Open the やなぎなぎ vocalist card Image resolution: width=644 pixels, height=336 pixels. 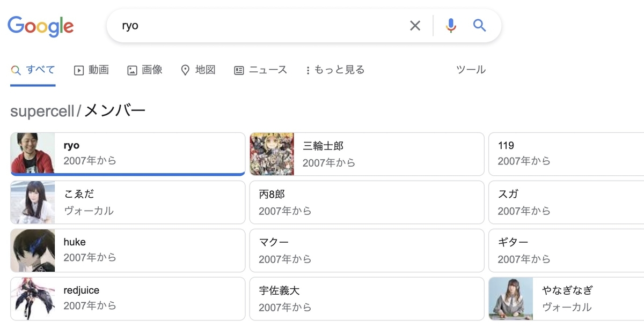pos(566,298)
